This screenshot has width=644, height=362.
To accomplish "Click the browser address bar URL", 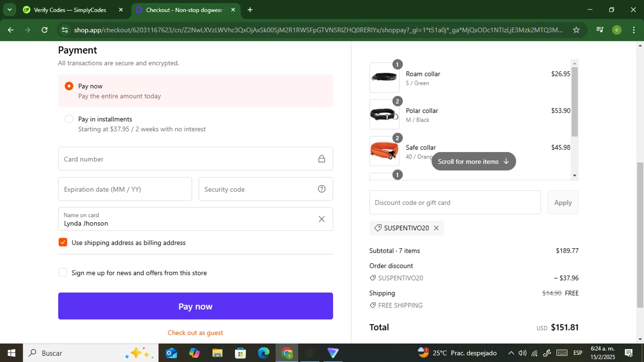I will pyautogui.click(x=318, y=30).
